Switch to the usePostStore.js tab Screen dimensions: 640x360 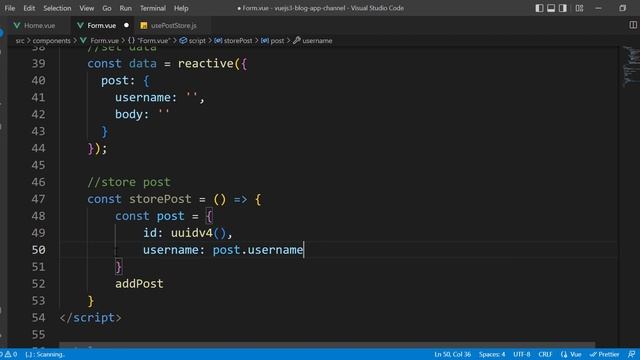(x=173, y=25)
